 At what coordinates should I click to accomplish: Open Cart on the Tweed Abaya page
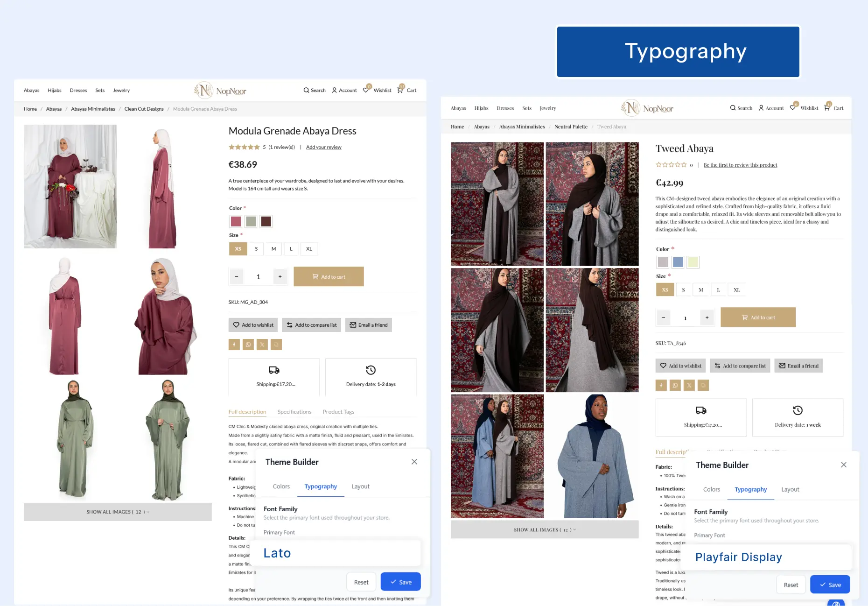[x=833, y=108]
